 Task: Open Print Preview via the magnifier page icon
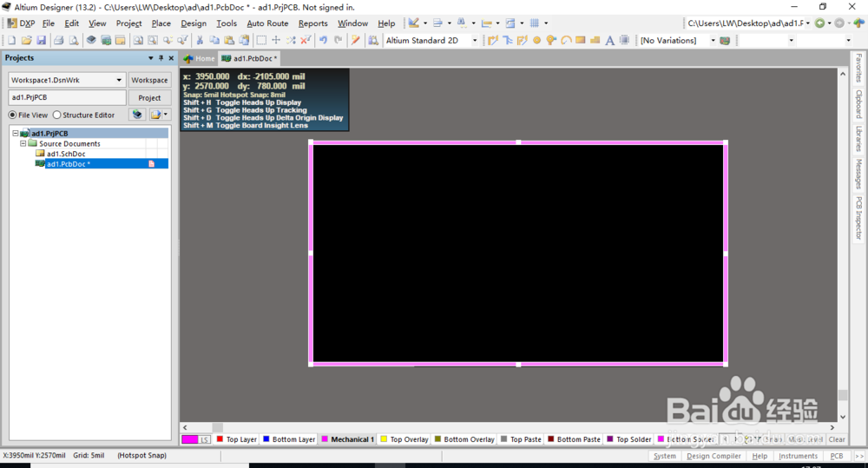pos(73,41)
